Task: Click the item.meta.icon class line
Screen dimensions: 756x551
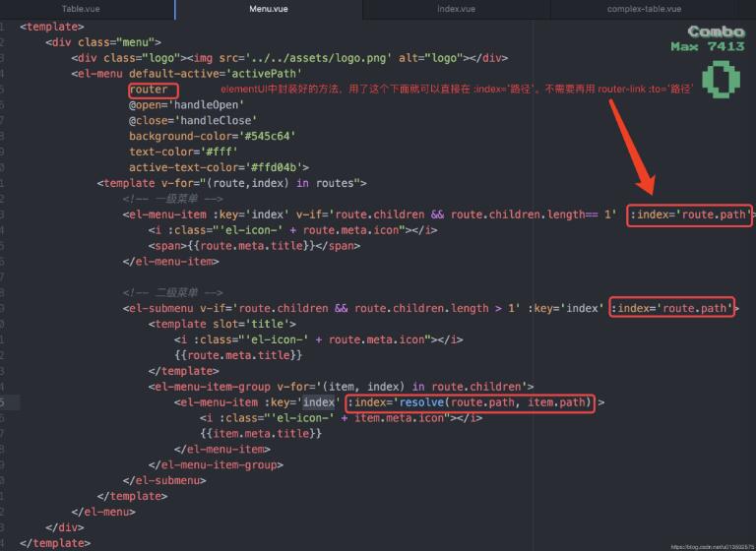Action: pos(341,418)
